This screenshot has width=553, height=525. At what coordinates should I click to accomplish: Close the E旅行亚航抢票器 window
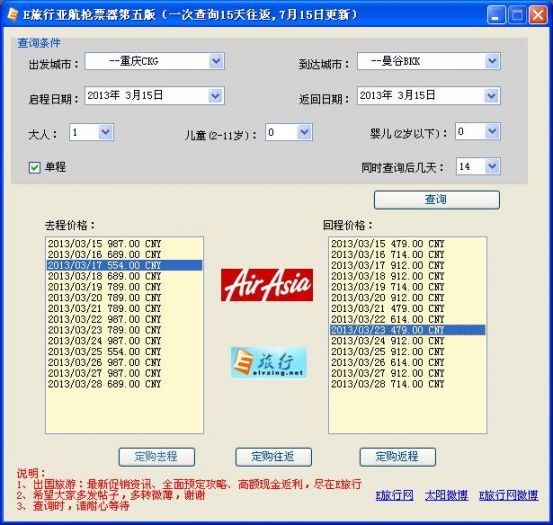pyautogui.click(x=538, y=15)
